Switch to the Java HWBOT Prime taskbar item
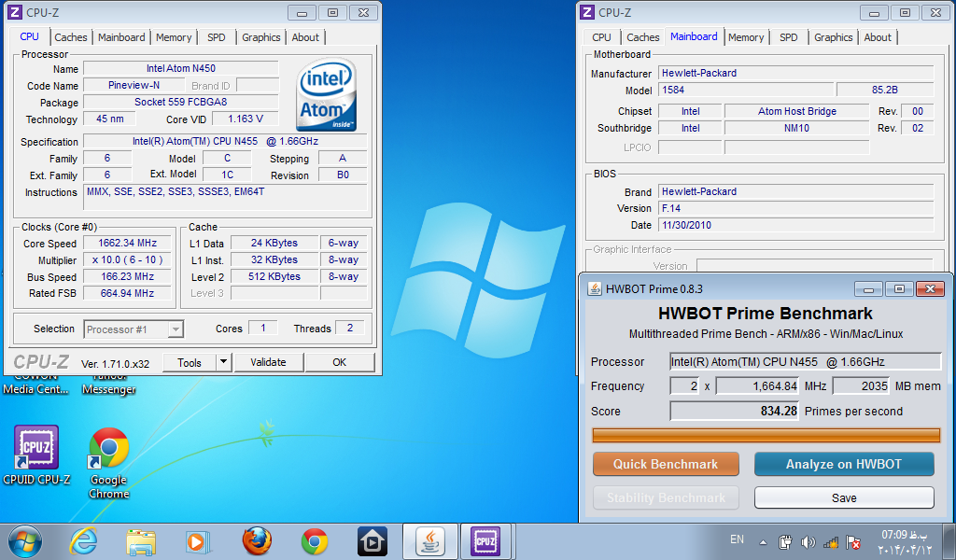The height and width of the screenshot is (560, 956). (429, 541)
